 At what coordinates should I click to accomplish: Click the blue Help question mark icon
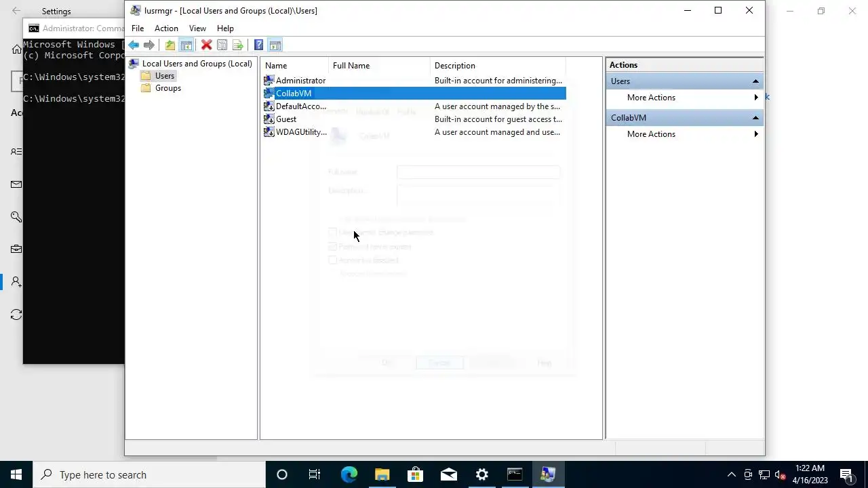(x=258, y=45)
